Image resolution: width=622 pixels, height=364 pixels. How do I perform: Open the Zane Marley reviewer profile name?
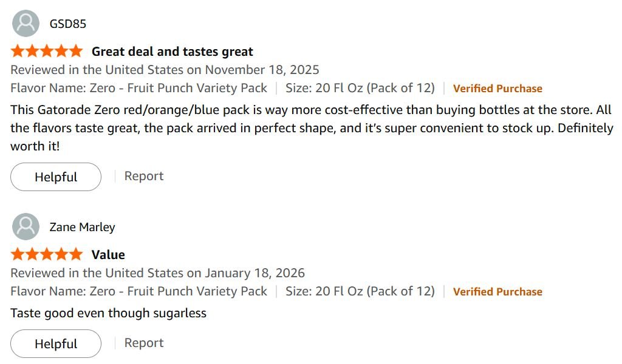[x=82, y=227]
